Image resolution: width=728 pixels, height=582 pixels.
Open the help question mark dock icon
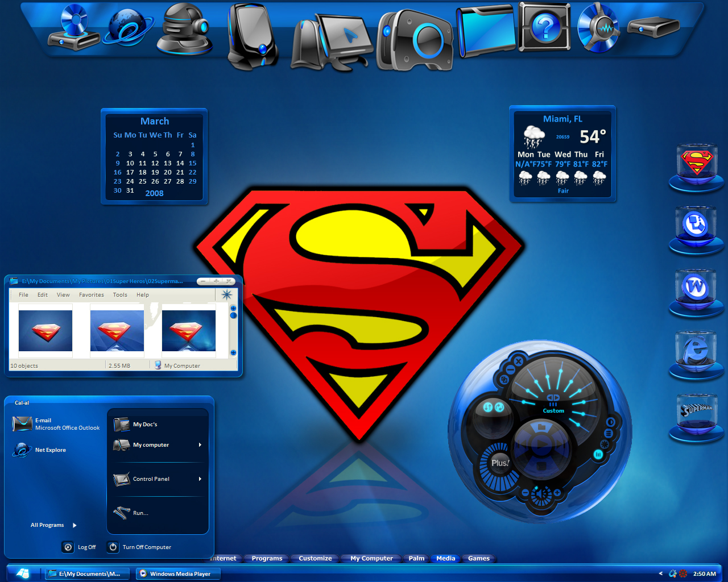click(544, 27)
